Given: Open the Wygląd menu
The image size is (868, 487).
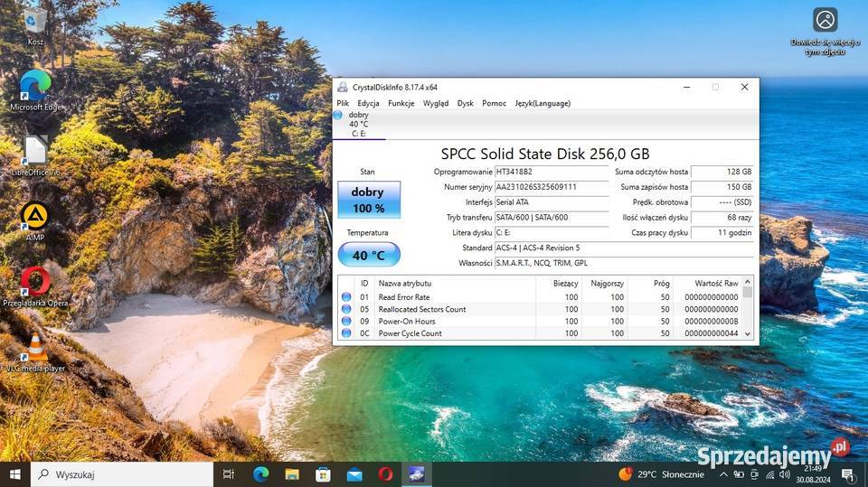Looking at the screenshot, I should tap(436, 103).
